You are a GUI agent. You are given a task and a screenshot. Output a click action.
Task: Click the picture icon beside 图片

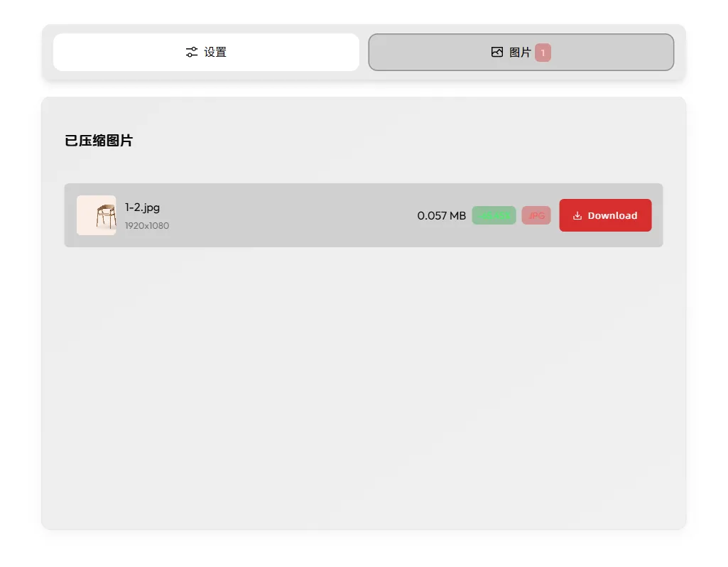496,52
